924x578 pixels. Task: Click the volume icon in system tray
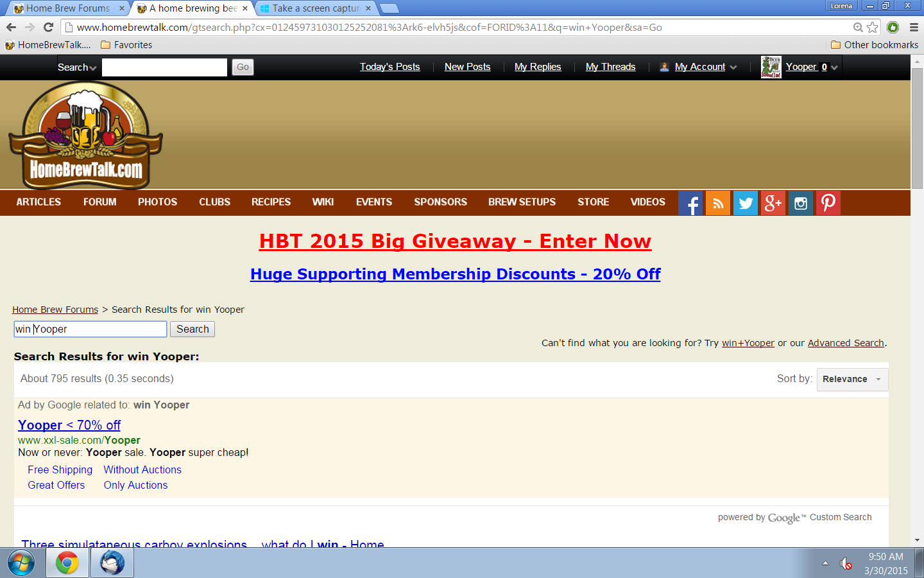tap(846, 564)
